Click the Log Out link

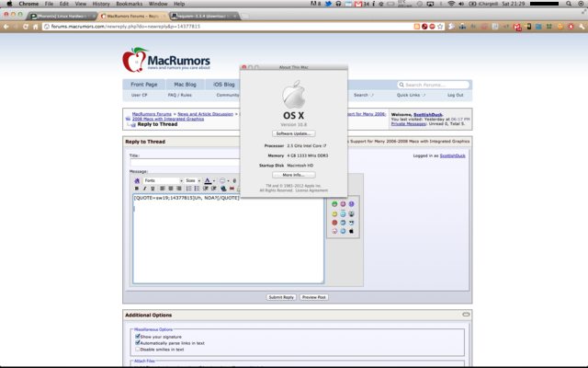tap(456, 96)
